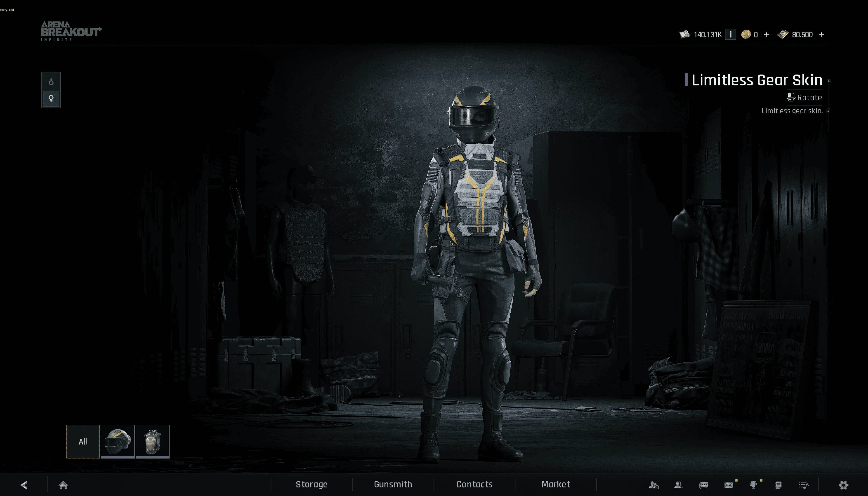Image resolution: width=868 pixels, height=496 pixels.
Task: Open settings with the gear icon
Action: click(x=843, y=485)
